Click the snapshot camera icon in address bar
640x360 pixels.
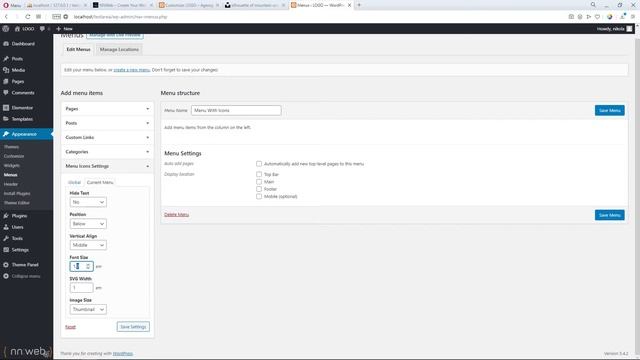[x=571, y=17]
